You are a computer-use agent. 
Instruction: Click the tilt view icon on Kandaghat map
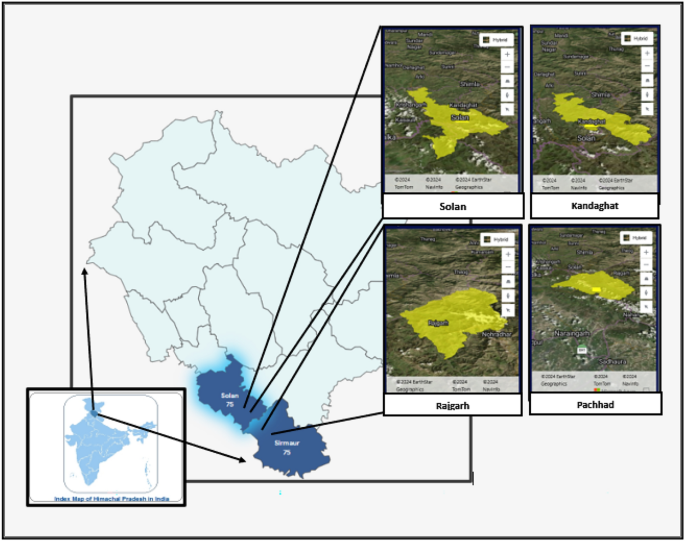point(647,80)
